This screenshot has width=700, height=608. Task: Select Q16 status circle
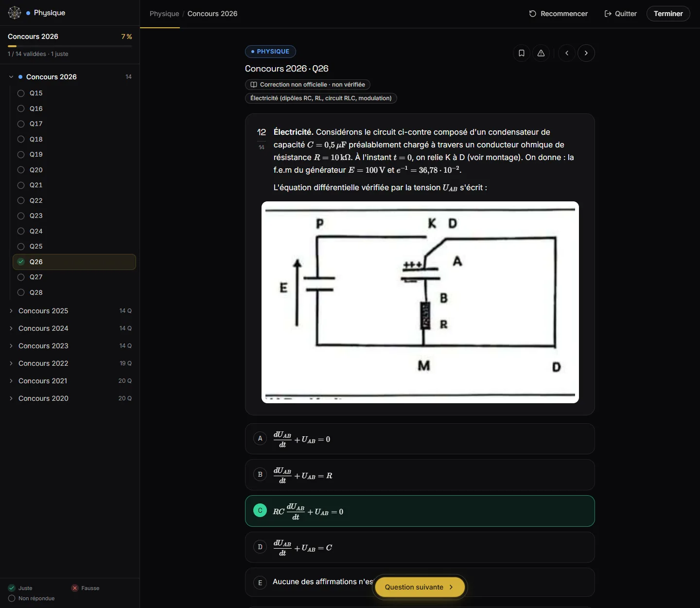point(21,108)
